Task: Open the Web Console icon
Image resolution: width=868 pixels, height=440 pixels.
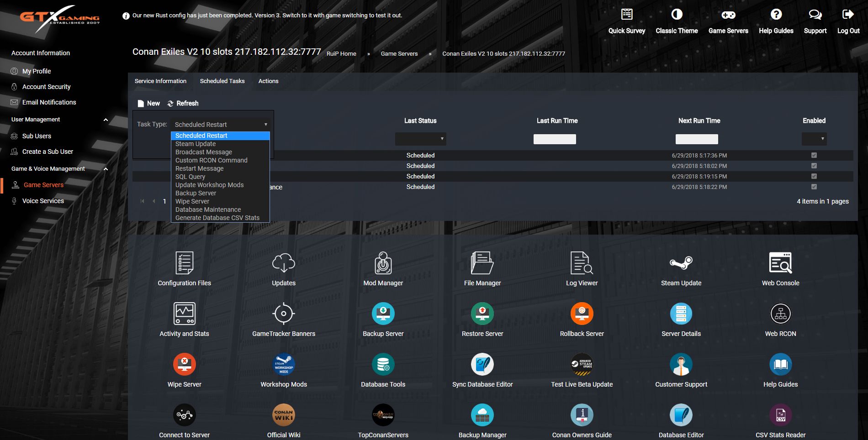Action: point(780,263)
